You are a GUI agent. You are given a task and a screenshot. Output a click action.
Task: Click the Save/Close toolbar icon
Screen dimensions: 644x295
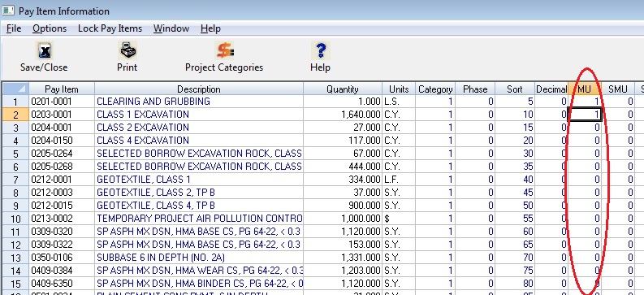pos(44,51)
